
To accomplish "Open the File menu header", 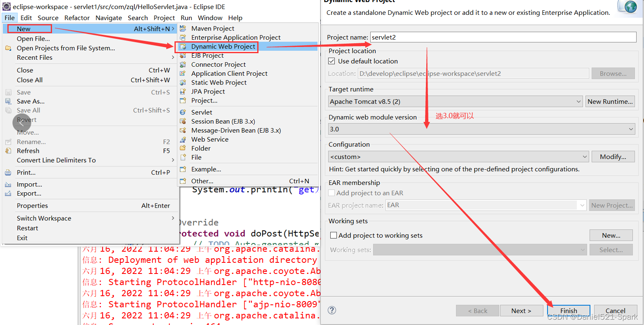I will click(x=9, y=18).
